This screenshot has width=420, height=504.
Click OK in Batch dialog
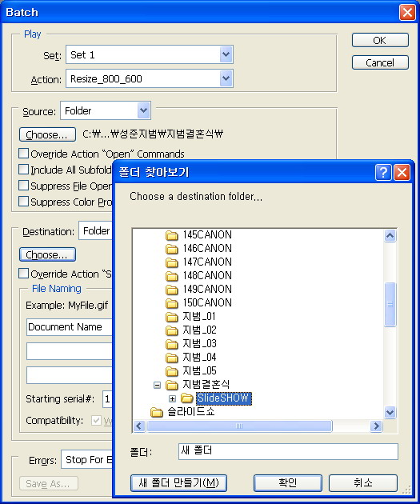(x=380, y=40)
